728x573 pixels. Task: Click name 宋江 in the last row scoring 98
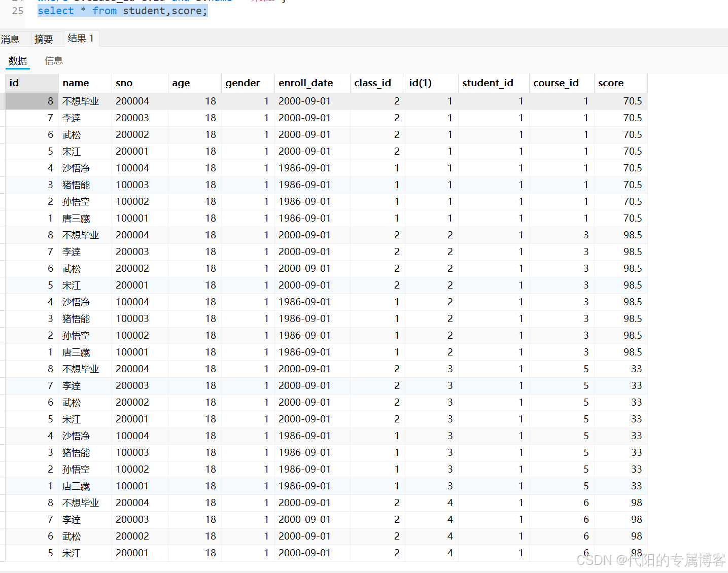coord(72,553)
